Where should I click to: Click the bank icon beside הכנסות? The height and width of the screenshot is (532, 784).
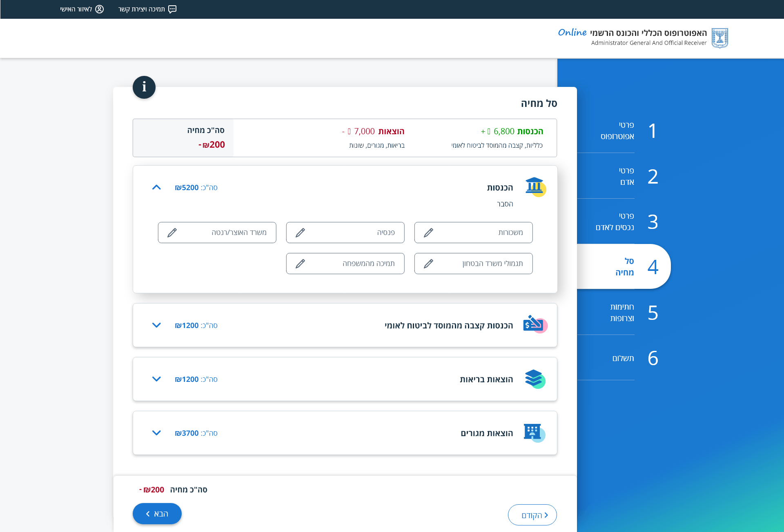click(x=535, y=187)
